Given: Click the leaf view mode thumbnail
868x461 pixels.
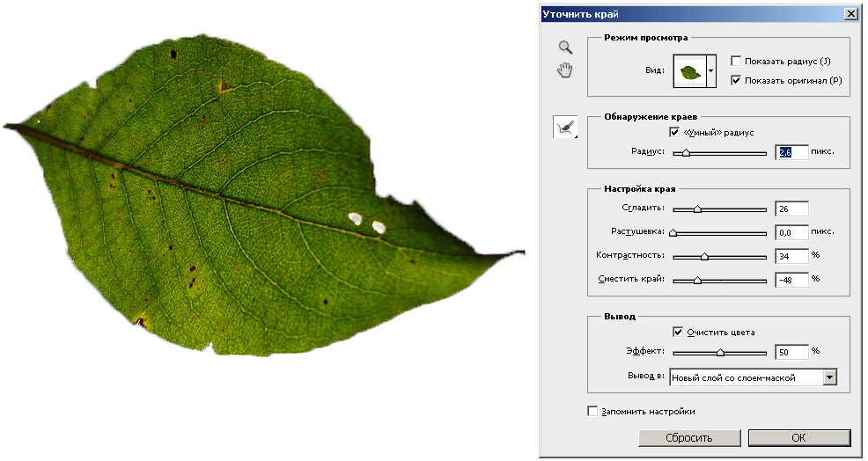Looking at the screenshot, I should 690,71.
